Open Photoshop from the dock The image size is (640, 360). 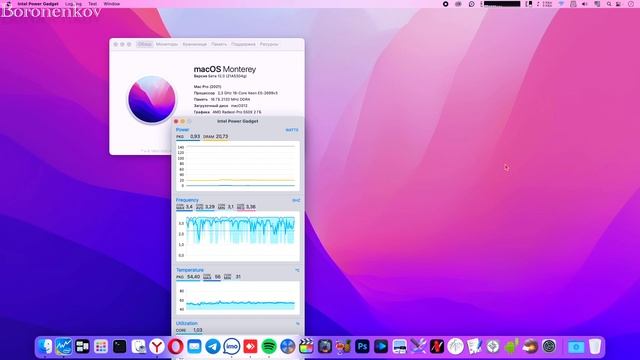coord(362,347)
